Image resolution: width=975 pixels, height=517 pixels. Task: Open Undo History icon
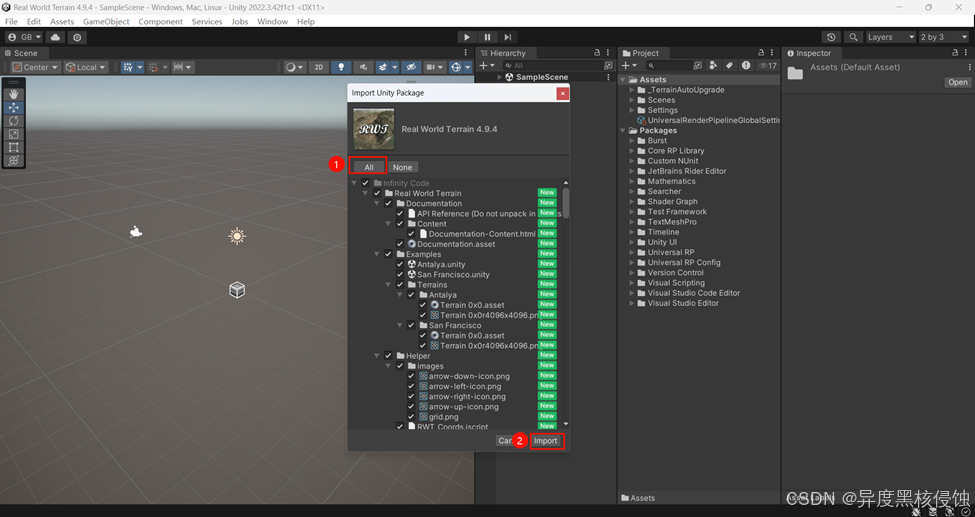click(831, 37)
